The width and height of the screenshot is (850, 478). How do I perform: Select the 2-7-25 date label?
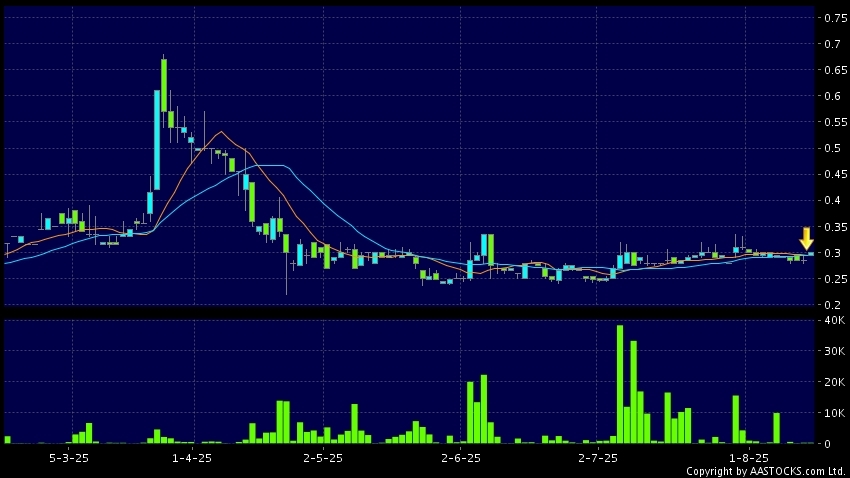pyautogui.click(x=598, y=458)
